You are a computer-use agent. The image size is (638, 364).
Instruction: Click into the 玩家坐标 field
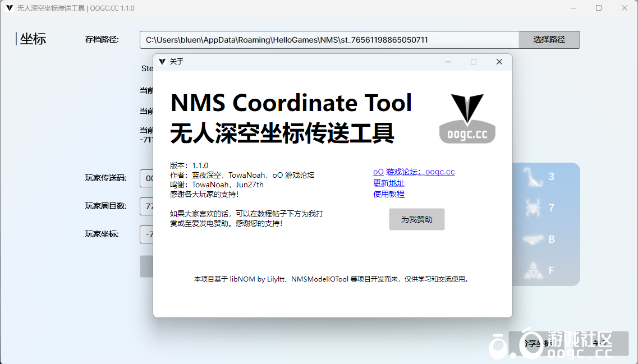[147, 234]
